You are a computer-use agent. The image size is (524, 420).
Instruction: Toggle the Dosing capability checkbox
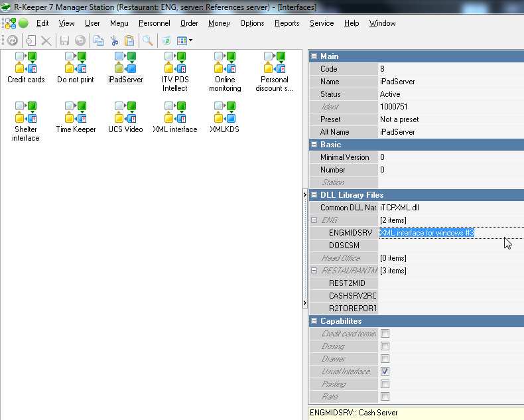coord(385,346)
